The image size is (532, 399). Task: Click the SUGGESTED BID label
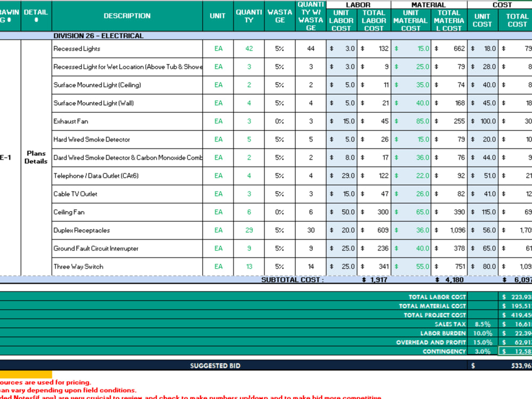[215, 366]
